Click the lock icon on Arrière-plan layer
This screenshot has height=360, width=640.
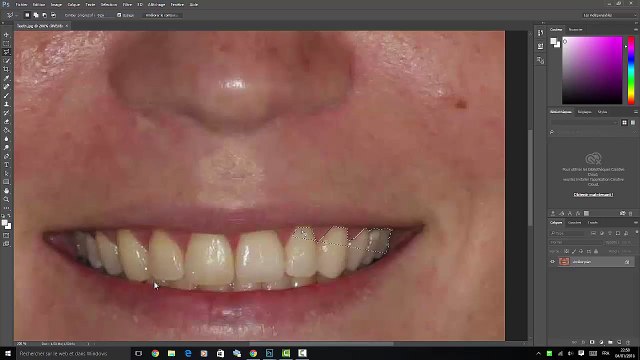(627, 262)
